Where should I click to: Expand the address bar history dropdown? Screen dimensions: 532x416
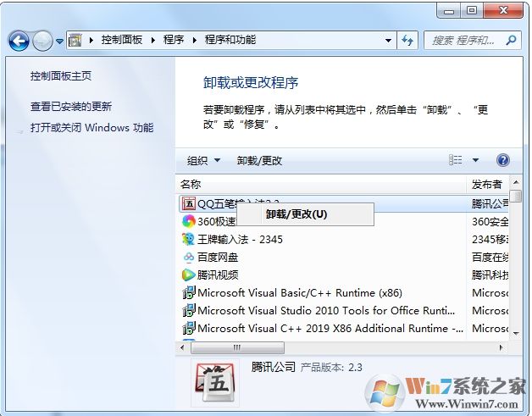coord(388,41)
